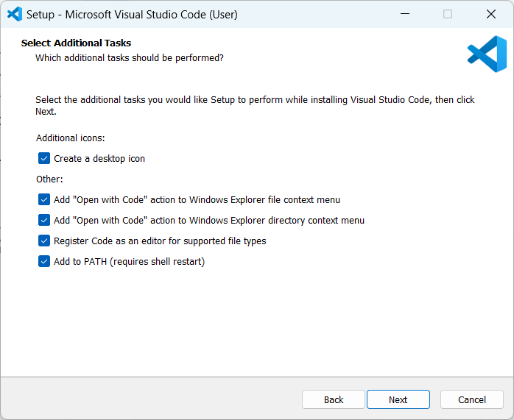Click the Setup window title text
The height and width of the screenshot is (420, 514).
[x=132, y=14]
